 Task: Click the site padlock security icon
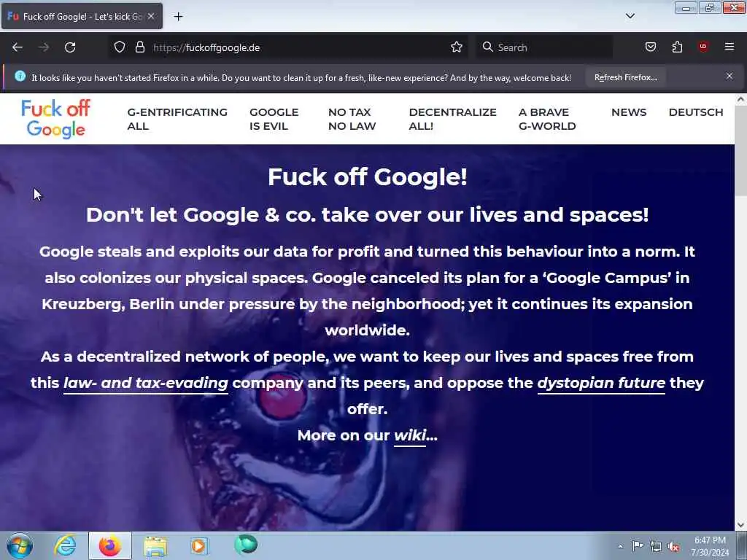[139, 47]
